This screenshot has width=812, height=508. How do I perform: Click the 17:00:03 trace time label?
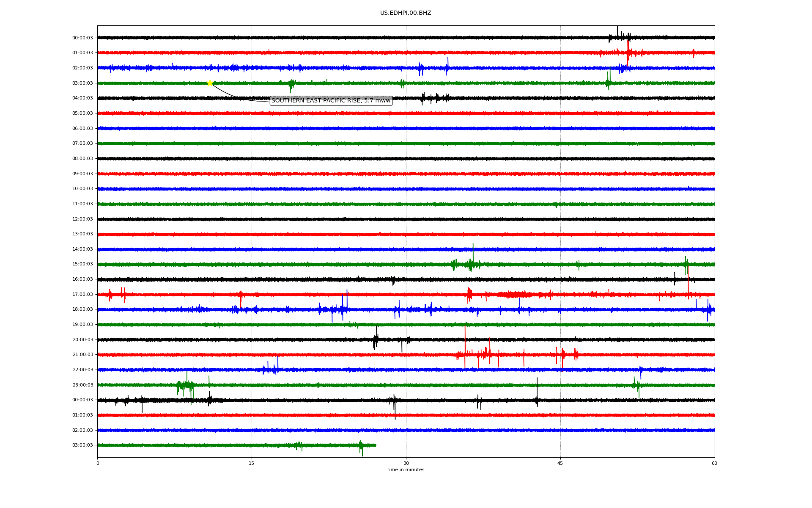[x=82, y=295]
